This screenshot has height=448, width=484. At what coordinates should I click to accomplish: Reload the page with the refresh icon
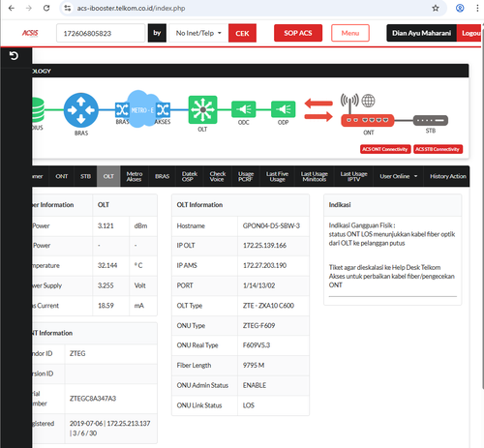(46, 8)
